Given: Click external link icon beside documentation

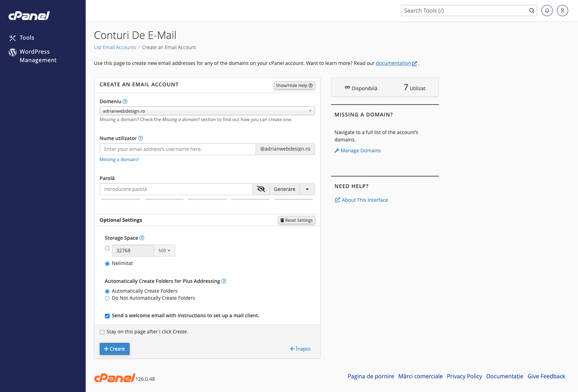Looking at the screenshot, I should click(414, 64).
